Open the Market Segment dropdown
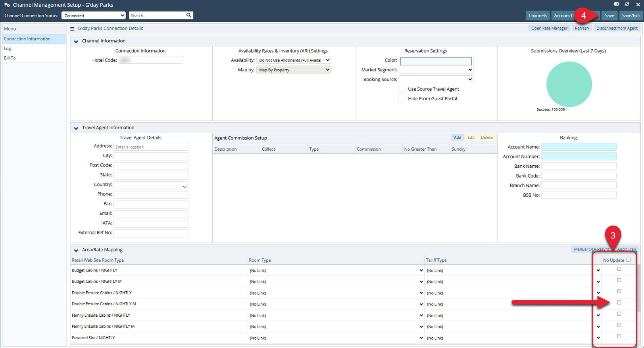The height and width of the screenshot is (348, 644). point(436,70)
